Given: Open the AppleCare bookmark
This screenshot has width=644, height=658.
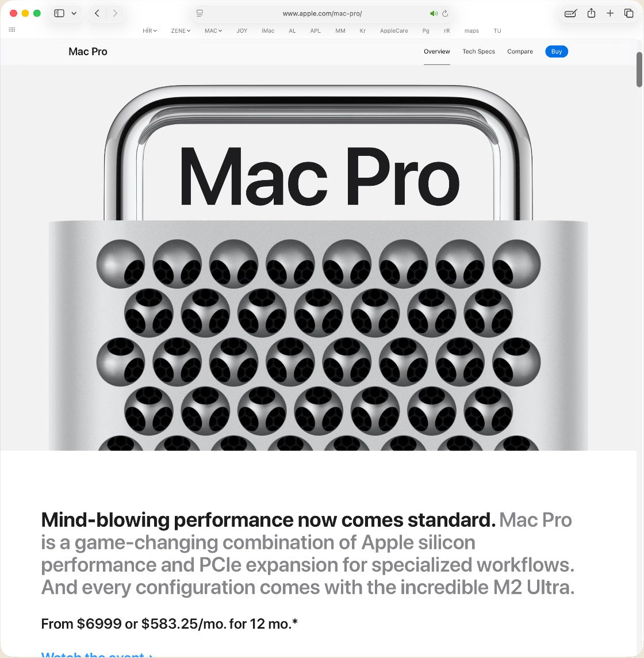Looking at the screenshot, I should click(394, 30).
